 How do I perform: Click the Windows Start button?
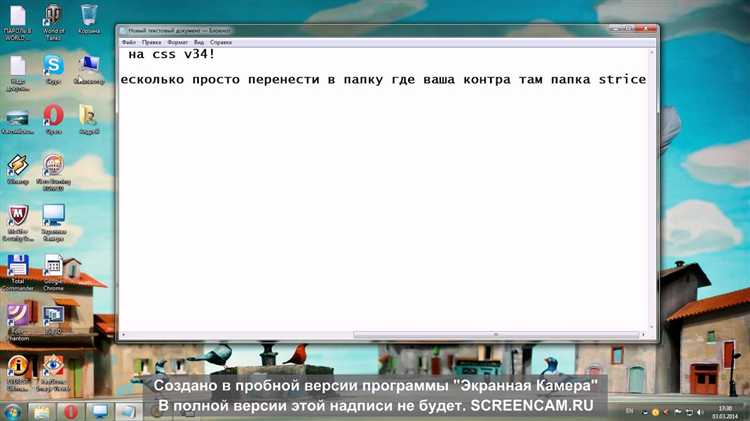(14, 411)
